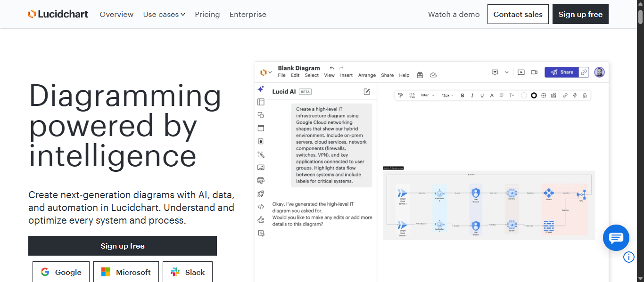
Task: Click the insert link icon in the toolbar
Action: pyautogui.click(x=565, y=95)
